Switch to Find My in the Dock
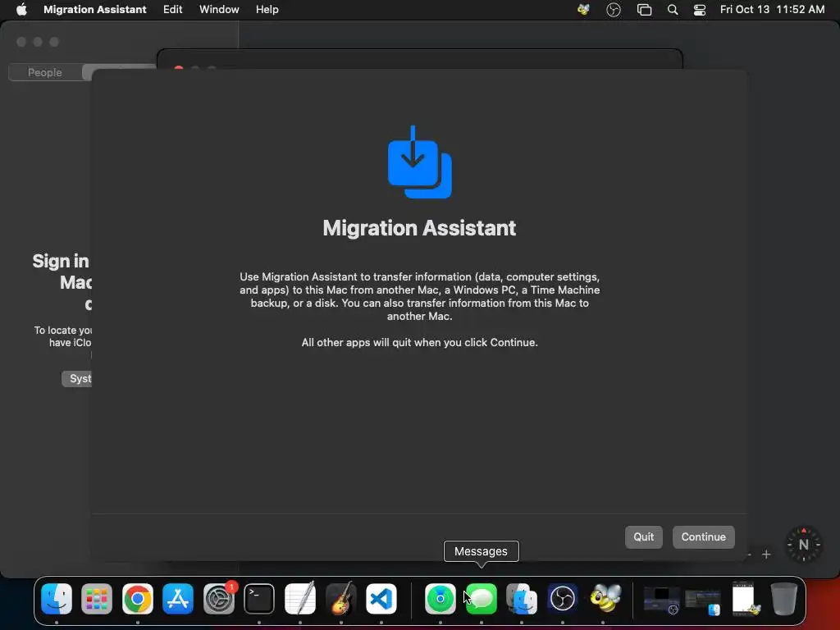The height and width of the screenshot is (630, 840). click(x=441, y=598)
